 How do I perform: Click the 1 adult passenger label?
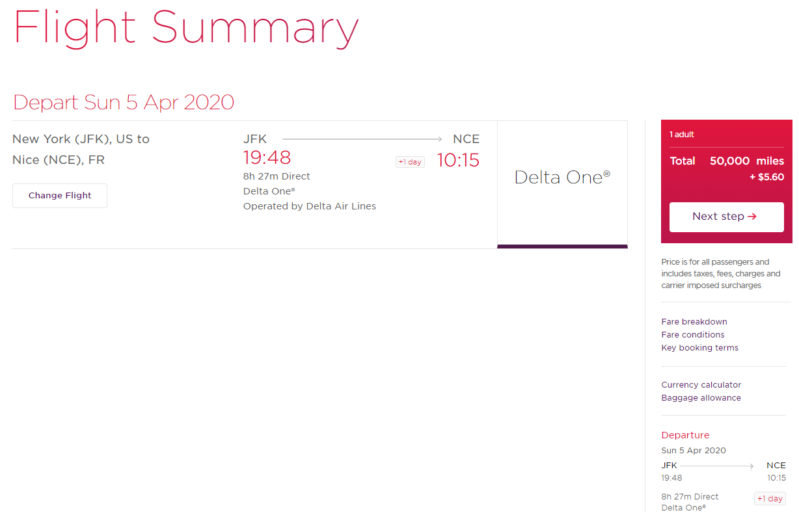(682, 135)
